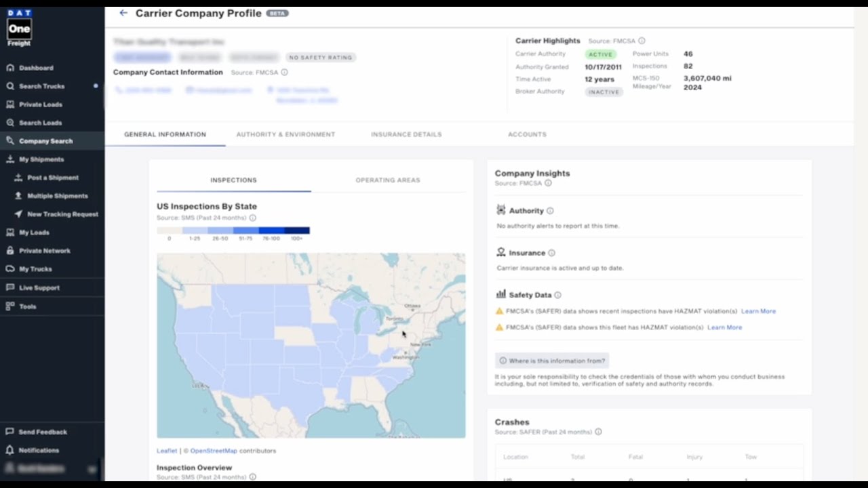Screen dimensions: 868x488
Task: Expand the user account menu chevron
Action: pos(92,469)
